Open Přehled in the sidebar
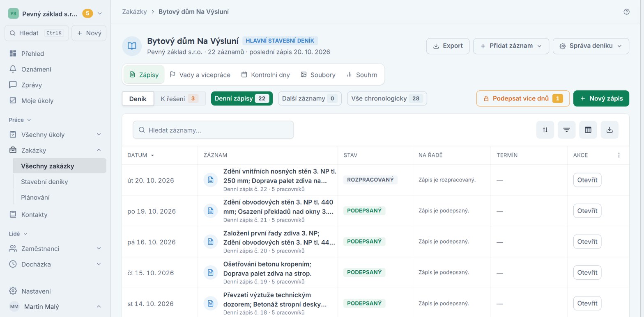The height and width of the screenshot is (317, 644). pos(55,54)
